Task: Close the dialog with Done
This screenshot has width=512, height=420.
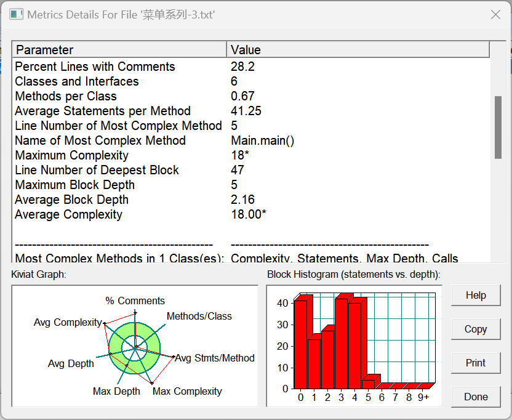Action: (x=476, y=397)
